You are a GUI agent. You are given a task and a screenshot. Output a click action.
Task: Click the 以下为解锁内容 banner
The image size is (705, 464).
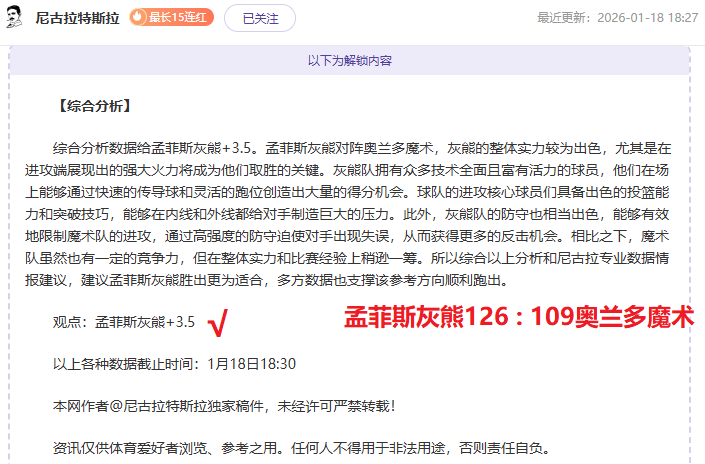click(349, 61)
